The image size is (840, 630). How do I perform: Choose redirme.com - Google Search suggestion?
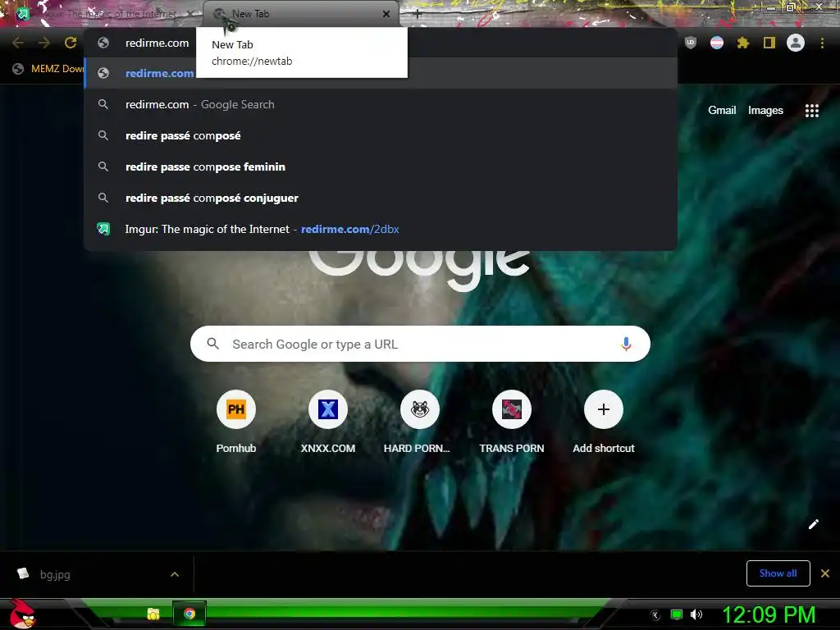[x=381, y=104]
